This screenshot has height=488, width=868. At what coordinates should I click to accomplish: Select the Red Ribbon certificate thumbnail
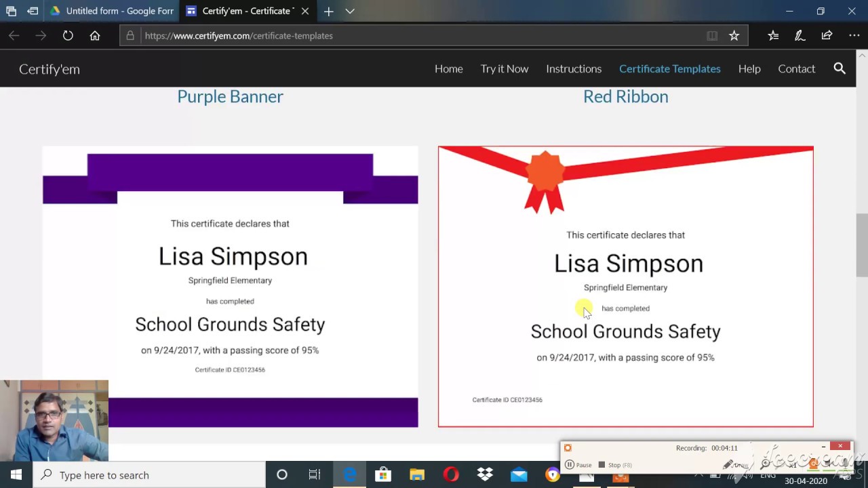(625, 286)
